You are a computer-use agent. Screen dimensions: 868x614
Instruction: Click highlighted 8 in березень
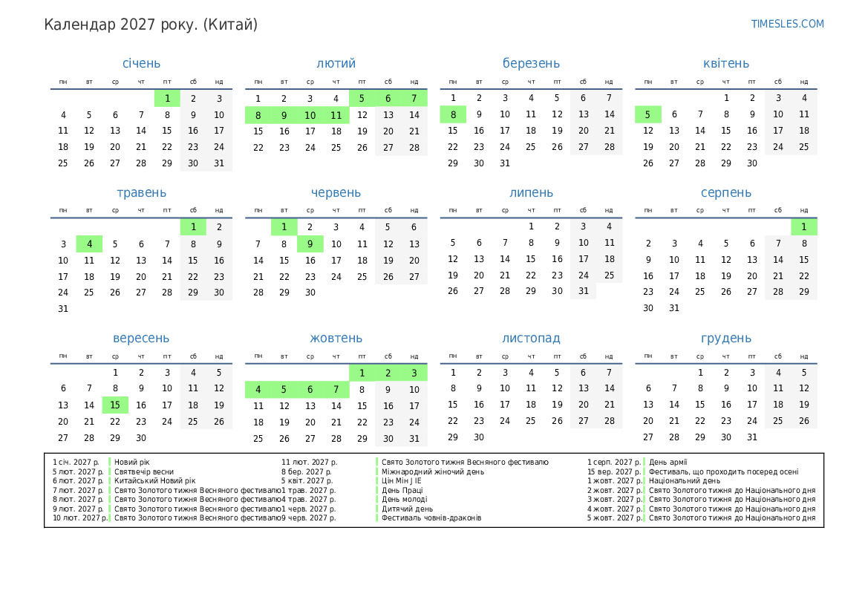click(453, 114)
